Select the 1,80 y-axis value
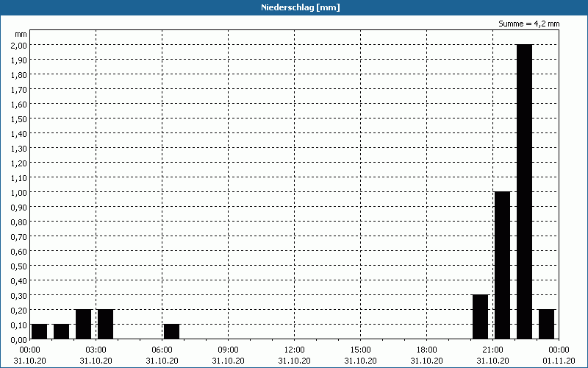Viewport: 588px width, 368px height. click(x=20, y=75)
